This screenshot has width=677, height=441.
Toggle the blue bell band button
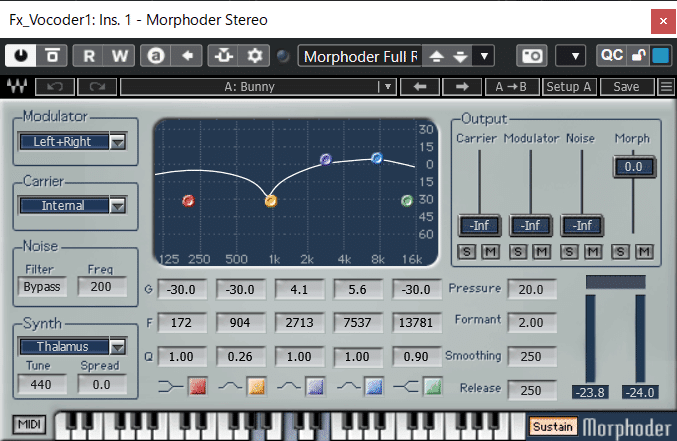(374, 386)
